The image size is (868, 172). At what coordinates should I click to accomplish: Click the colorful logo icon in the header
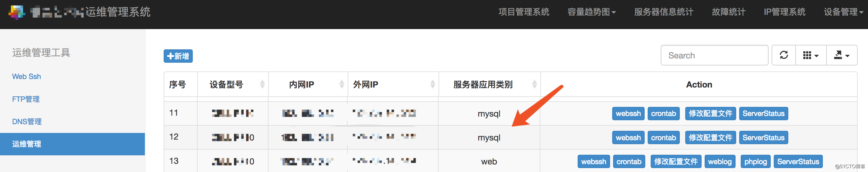coord(17,12)
